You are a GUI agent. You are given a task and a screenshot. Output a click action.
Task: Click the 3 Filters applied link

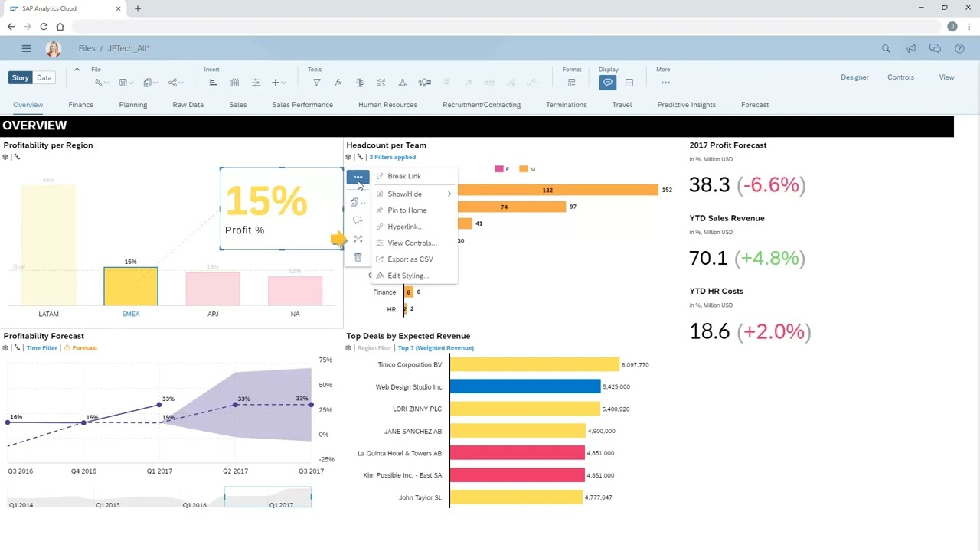pos(393,157)
